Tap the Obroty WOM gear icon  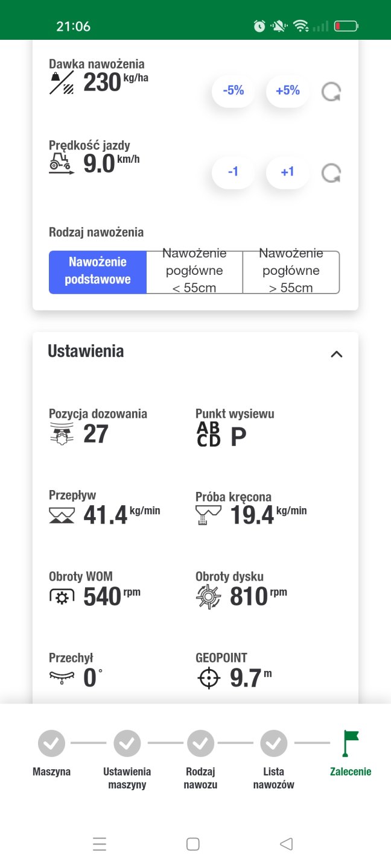pos(62,597)
